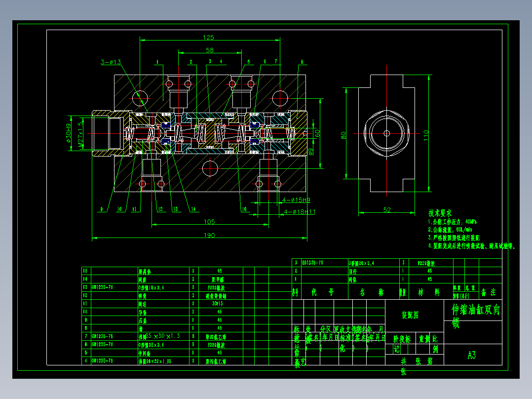Click the 60 vertical dimension
Image resolution: width=532 pixels, height=399 pixels.
click(x=317, y=133)
